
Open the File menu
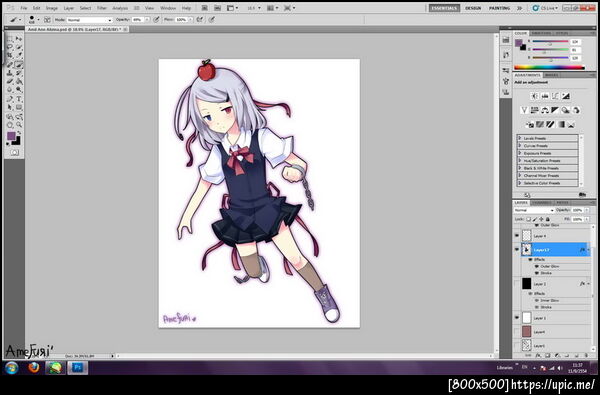coord(24,8)
